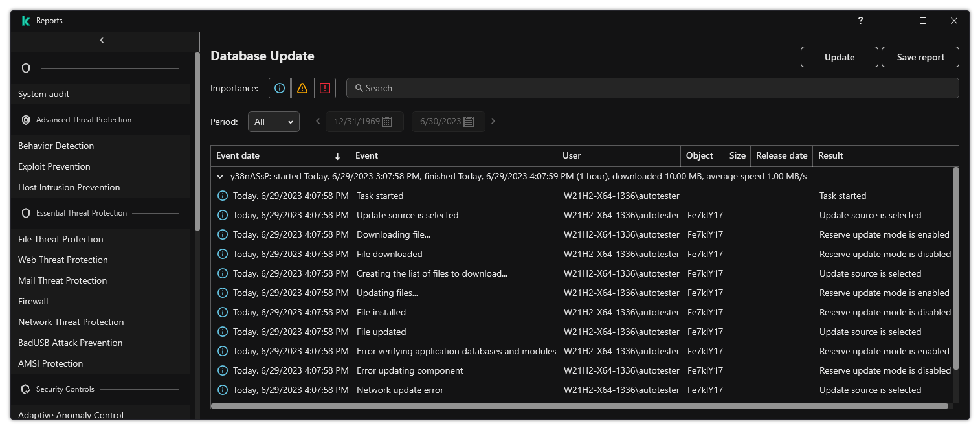
Task: Collapse the left sidebar panel
Action: pos(102,40)
